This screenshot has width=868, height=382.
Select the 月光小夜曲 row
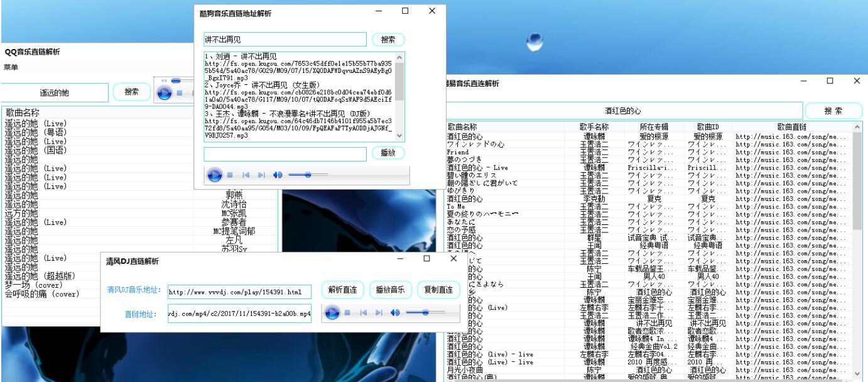point(649,370)
